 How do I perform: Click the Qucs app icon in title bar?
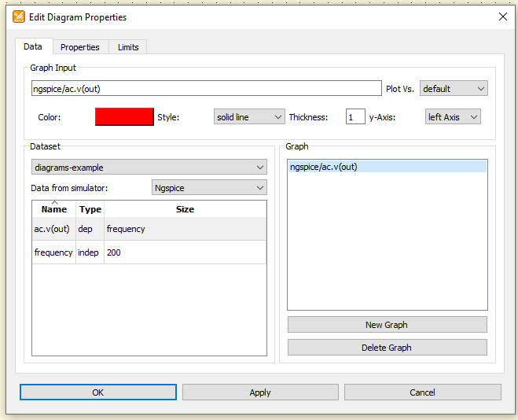(x=19, y=17)
